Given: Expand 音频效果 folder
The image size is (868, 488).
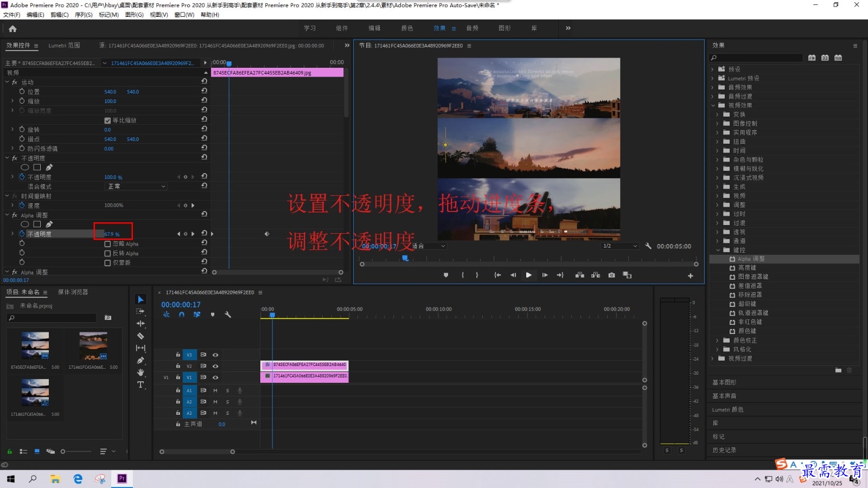Looking at the screenshot, I should 712,87.
